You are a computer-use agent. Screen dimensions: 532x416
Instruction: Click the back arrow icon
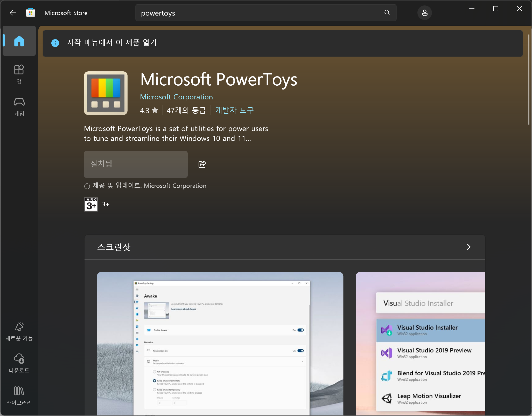13,13
